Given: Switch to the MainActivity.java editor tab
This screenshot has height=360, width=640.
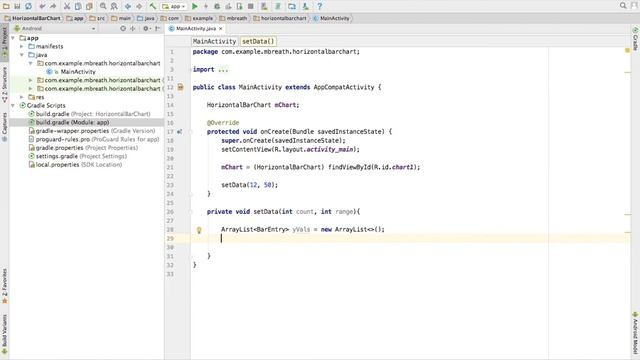Looking at the screenshot, I should coord(196,29).
